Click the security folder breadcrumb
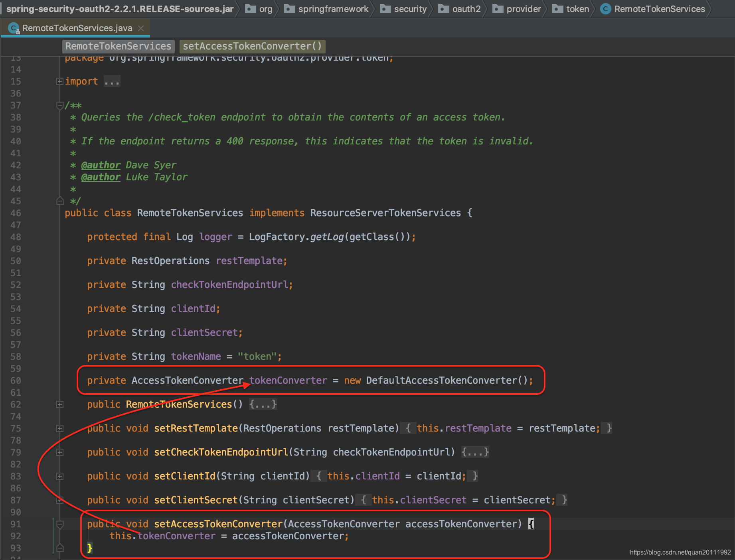Screen dimensions: 735x560 [403, 9]
